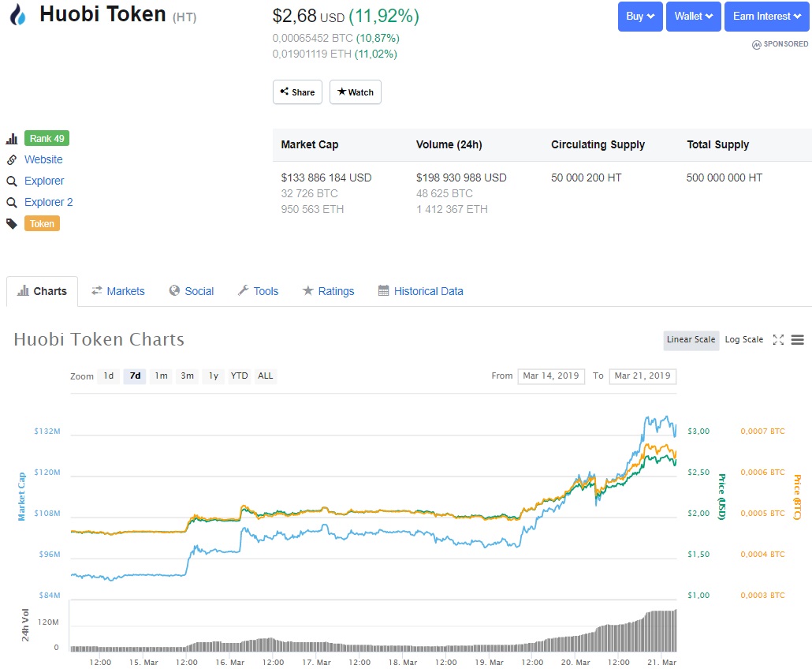Click the sponsored info icon

(x=757, y=44)
